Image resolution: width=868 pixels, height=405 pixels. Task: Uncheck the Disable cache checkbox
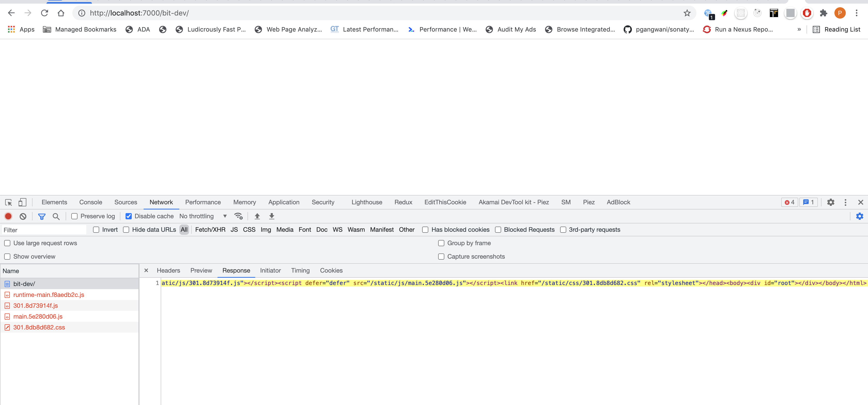129,216
